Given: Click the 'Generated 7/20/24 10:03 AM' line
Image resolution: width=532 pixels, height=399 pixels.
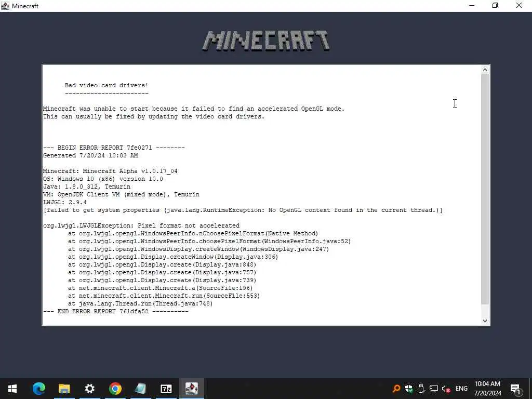Looking at the screenshot, I should 90,156.
